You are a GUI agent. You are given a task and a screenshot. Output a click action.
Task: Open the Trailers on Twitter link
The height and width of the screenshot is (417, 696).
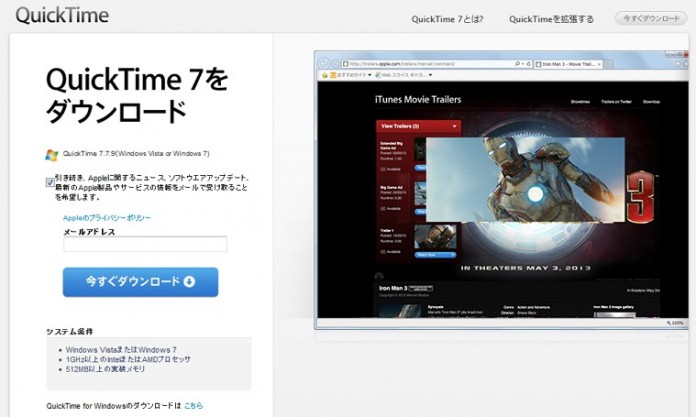(616, 102)
